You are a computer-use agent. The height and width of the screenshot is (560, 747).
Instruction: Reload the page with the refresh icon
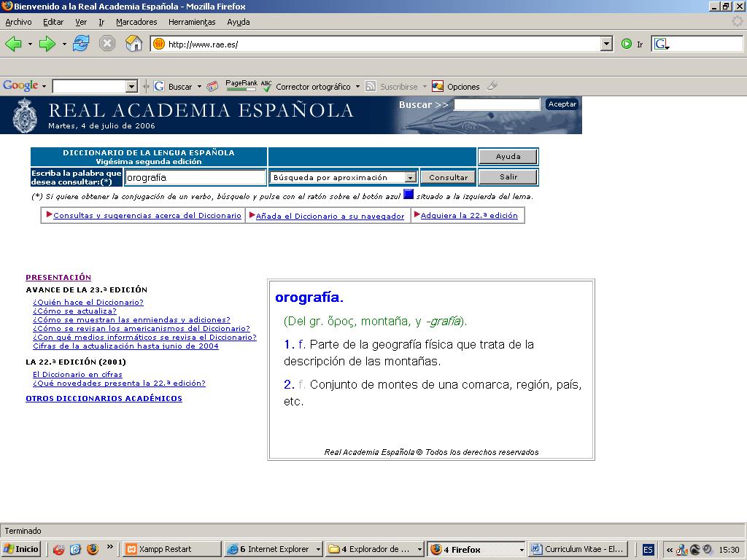pos(81,44)
